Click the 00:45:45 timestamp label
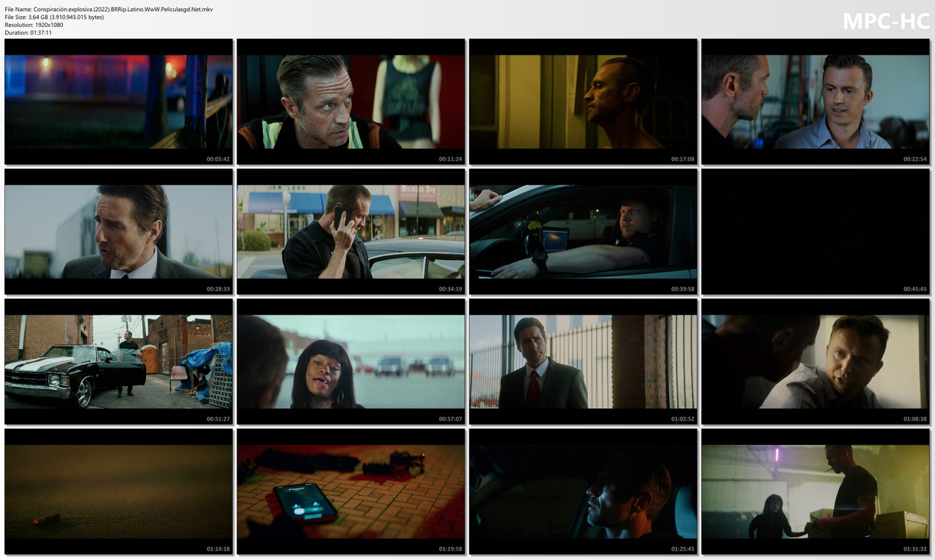This screenshot has width=935, height=560. [x=915, y=289]
